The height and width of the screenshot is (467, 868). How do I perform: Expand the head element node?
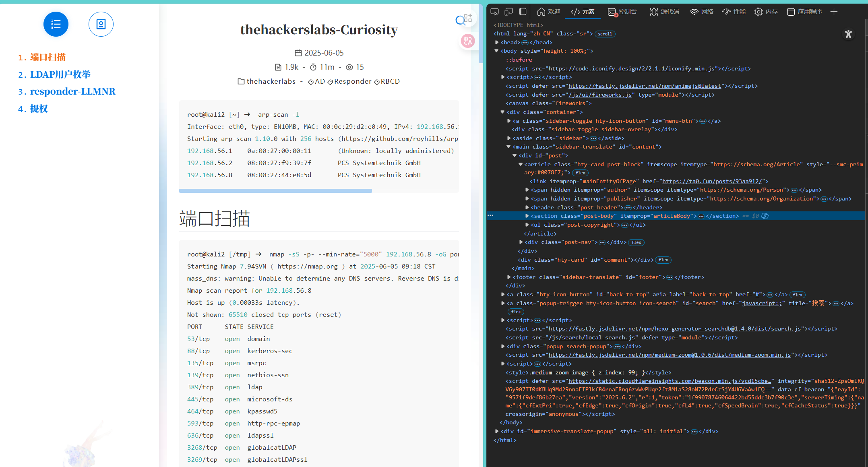click(497, 42)
